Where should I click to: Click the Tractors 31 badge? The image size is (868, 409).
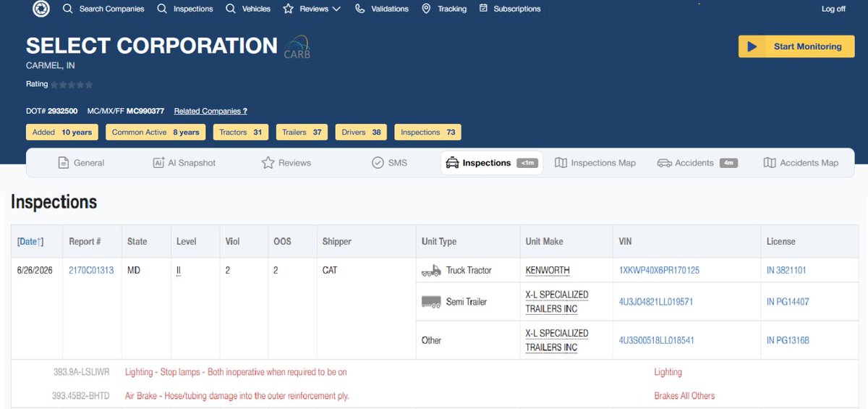[241, 132]
